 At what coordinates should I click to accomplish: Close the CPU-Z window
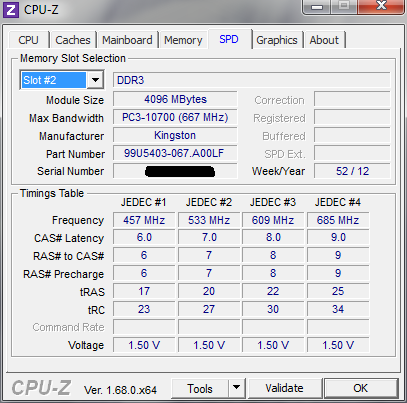[381, 6]
